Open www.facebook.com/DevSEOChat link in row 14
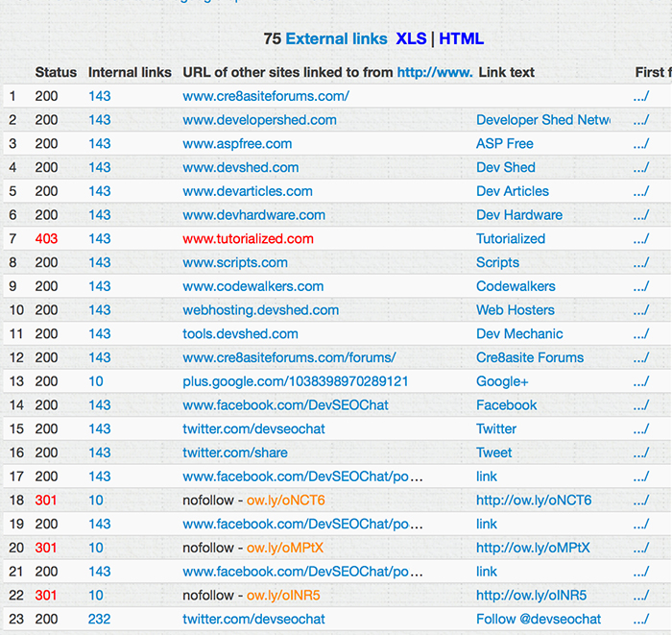The width and height of the screenshot is (672, 635). tap(286, 405)
